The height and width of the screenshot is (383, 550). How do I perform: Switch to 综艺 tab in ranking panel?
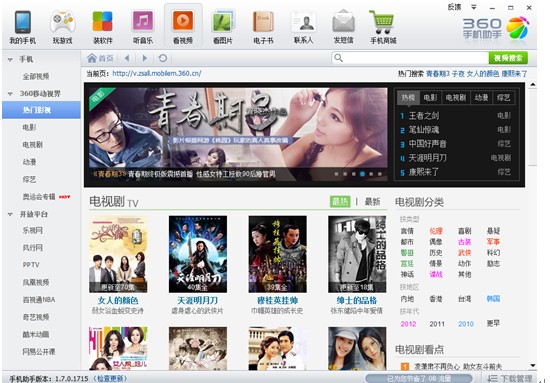tap(504, 98)
